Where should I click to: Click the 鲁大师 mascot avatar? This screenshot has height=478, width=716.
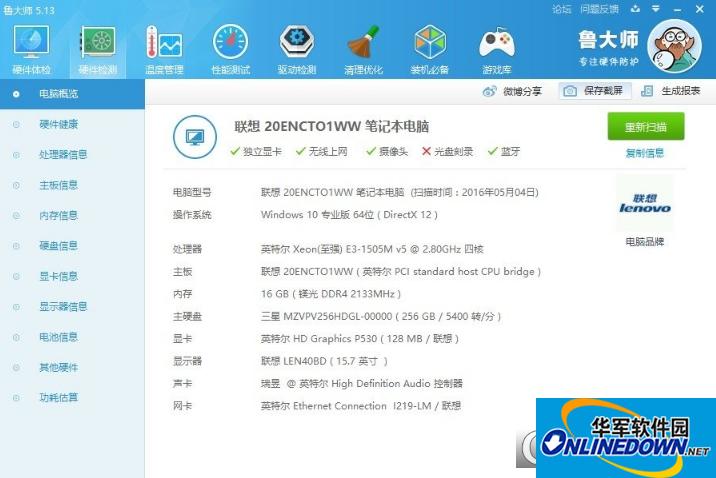pyautogui.click(x=674, y=46)
